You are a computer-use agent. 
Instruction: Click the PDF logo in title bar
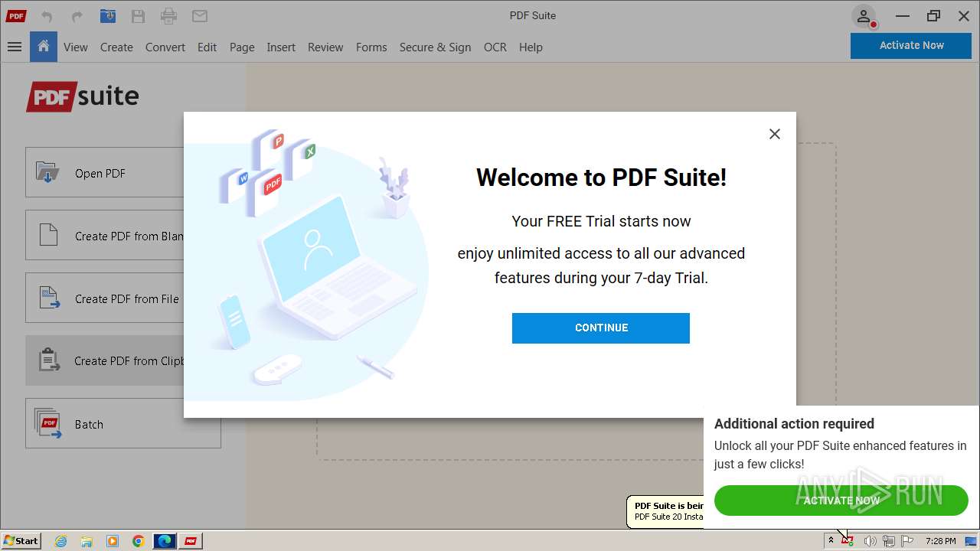(x=16, y=16)
